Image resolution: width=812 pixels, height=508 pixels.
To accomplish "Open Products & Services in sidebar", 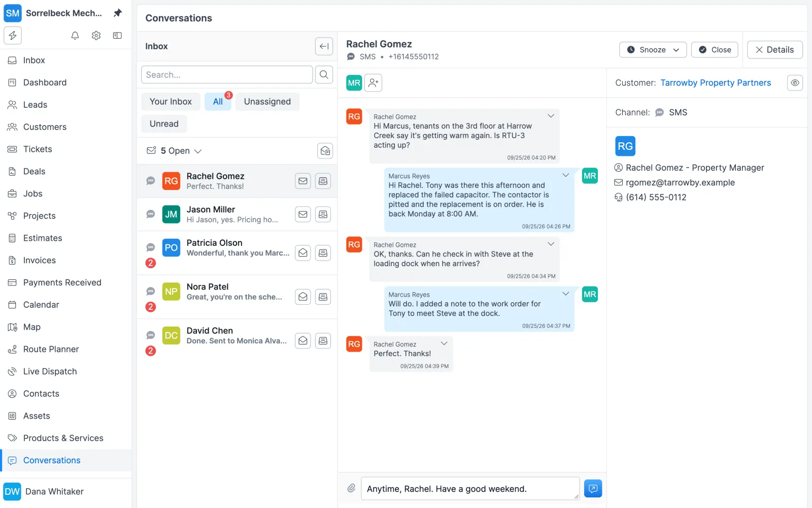I will pyautogui.click(x=66, y=438).
